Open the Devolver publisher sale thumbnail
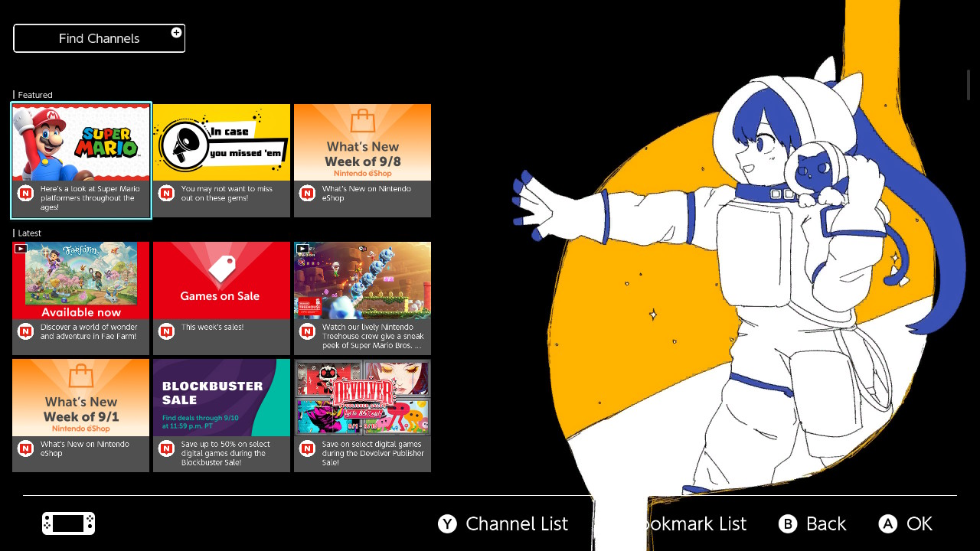This screenshot has height=551, width=980. click(x=362, y=398)
